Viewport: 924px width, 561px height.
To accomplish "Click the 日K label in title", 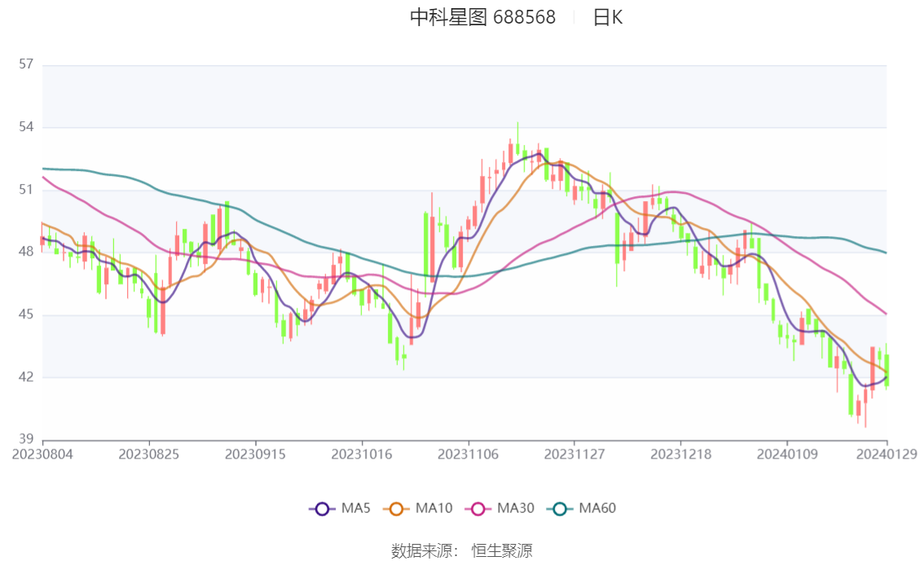I will click(x=608, y=17).
